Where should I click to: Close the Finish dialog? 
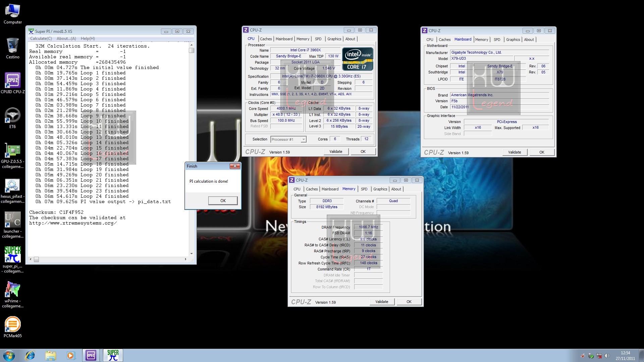(x=235, y=166)
